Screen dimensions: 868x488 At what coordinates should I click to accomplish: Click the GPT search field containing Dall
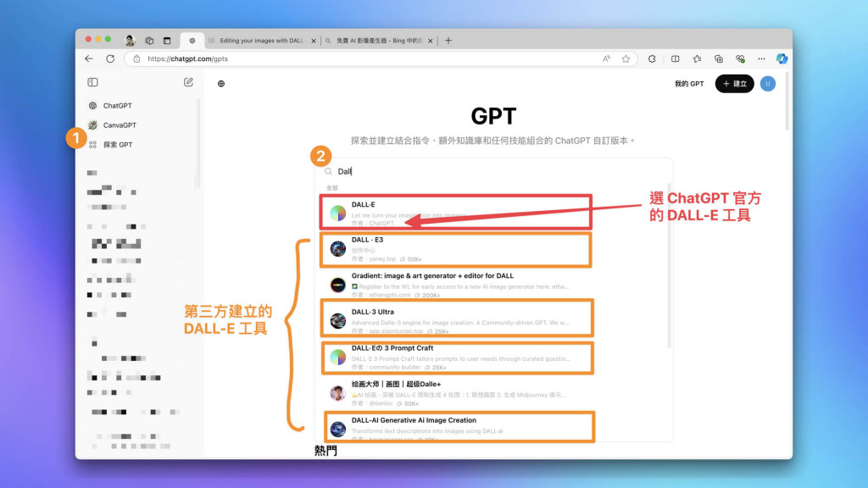(495, 171)
